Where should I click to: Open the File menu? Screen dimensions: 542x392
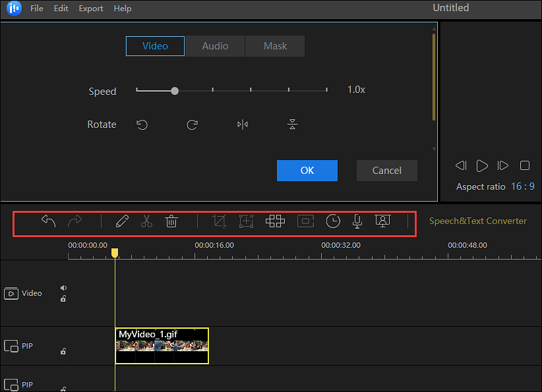[x=37, y=9]
